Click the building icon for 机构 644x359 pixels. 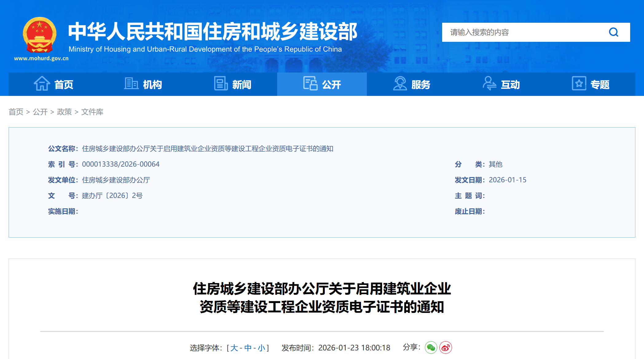131,84
